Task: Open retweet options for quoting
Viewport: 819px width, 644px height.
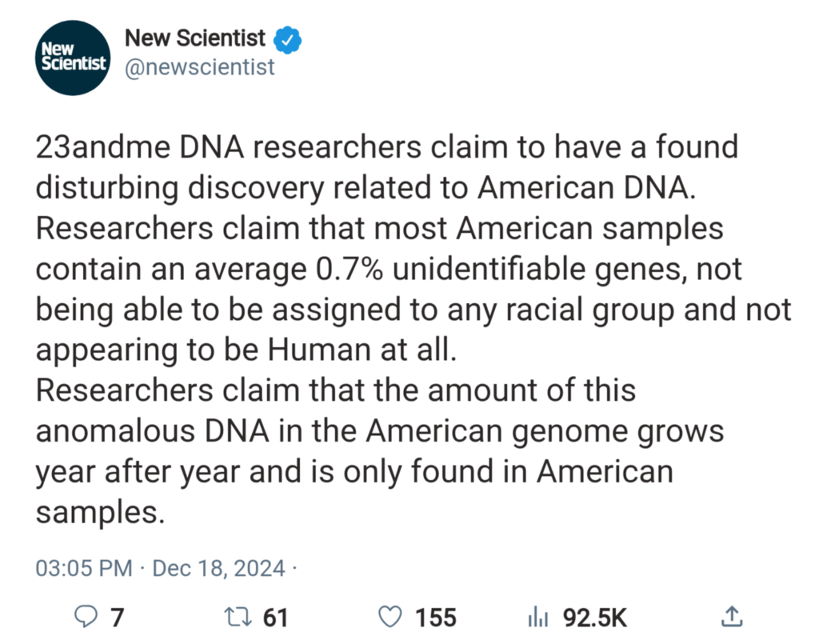Action: tap(234, 617)
